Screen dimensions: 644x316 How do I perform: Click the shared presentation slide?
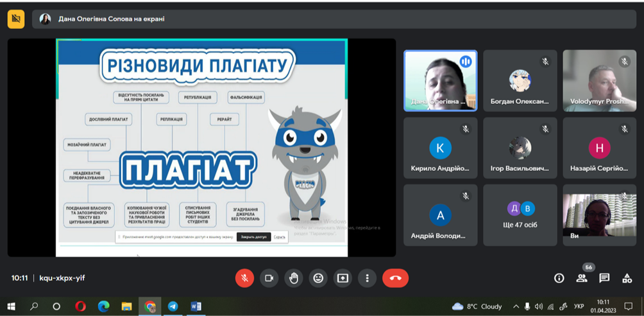tap(201, 147)
